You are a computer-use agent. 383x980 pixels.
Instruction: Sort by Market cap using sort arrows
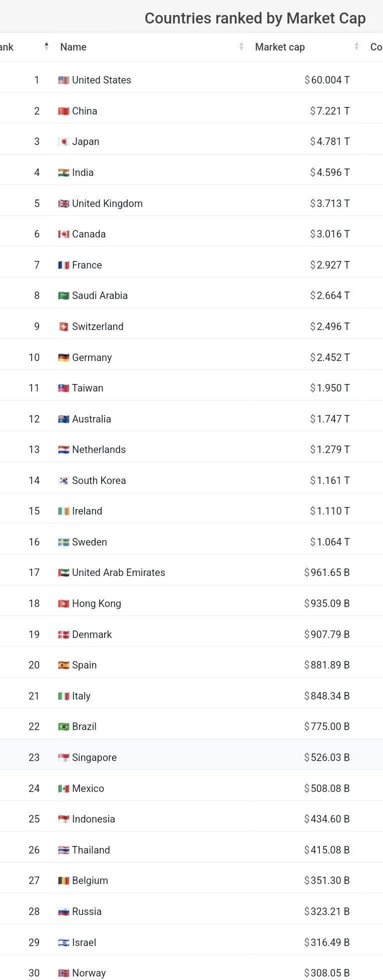click(x=356, y=46)
